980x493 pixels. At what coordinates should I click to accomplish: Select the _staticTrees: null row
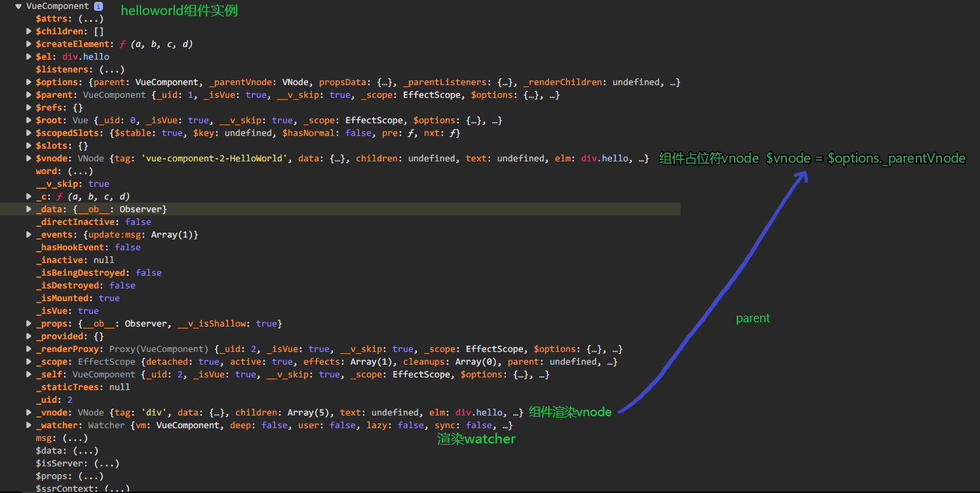point(83,387)
